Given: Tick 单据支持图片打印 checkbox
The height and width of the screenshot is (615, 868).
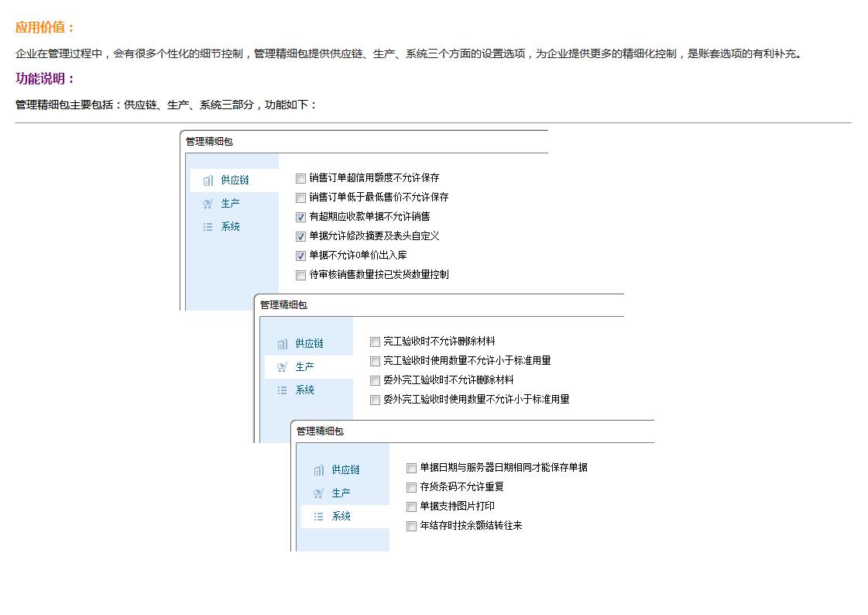Looking at the screenshot, I should click(411, 507).
